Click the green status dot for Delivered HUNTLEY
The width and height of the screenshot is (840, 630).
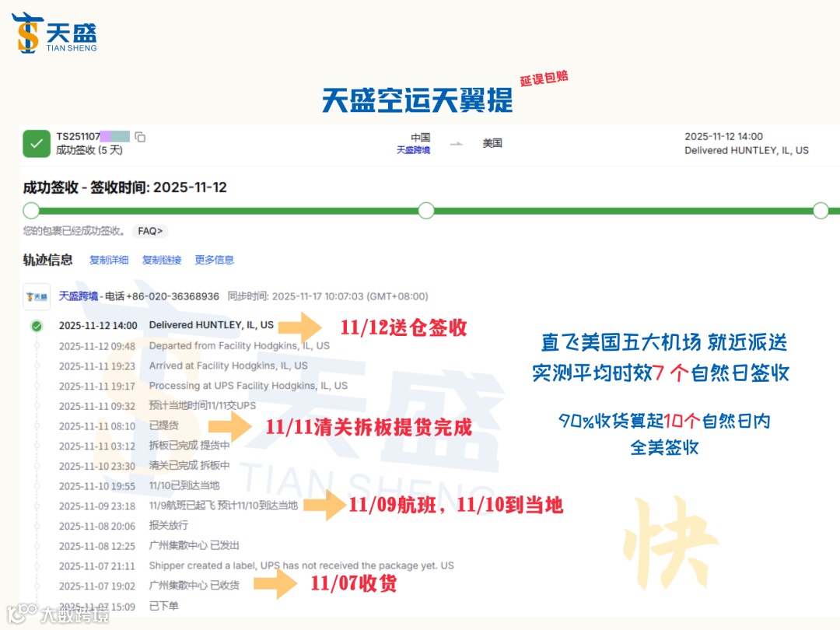pos(37,326)
